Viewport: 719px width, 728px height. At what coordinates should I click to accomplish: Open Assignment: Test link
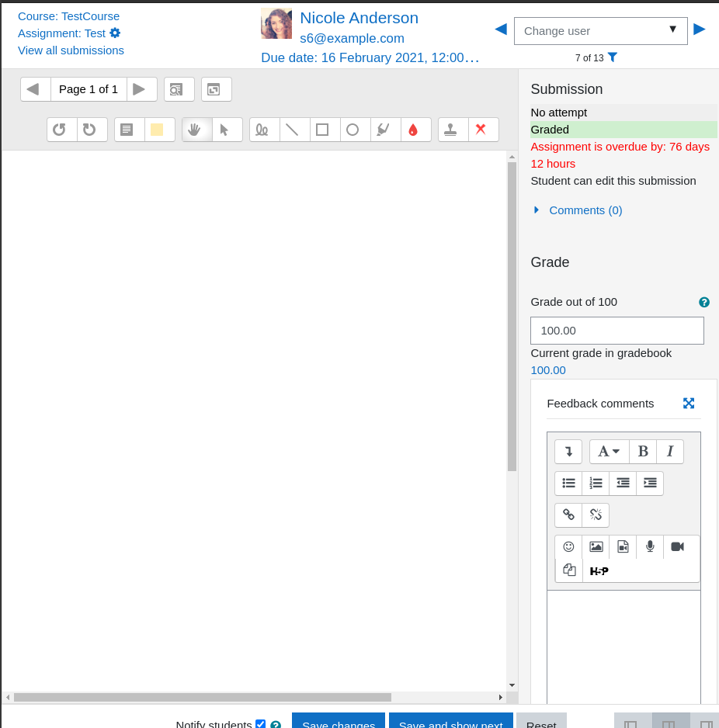click(62, 33)
